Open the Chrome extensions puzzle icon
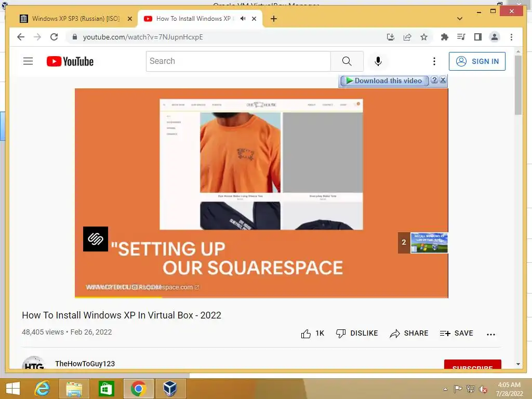 445,37
